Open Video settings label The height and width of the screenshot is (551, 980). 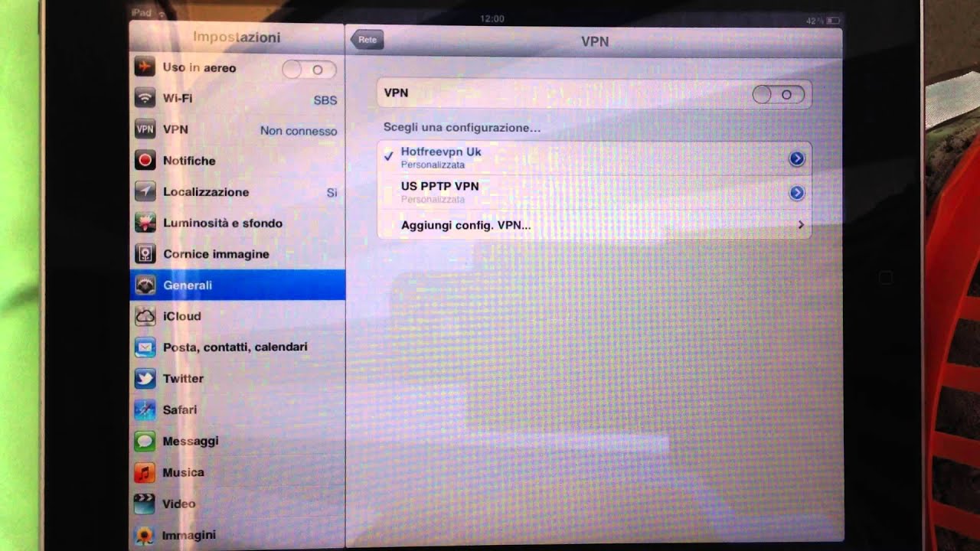pyautogui.click(x=179, y=504)
